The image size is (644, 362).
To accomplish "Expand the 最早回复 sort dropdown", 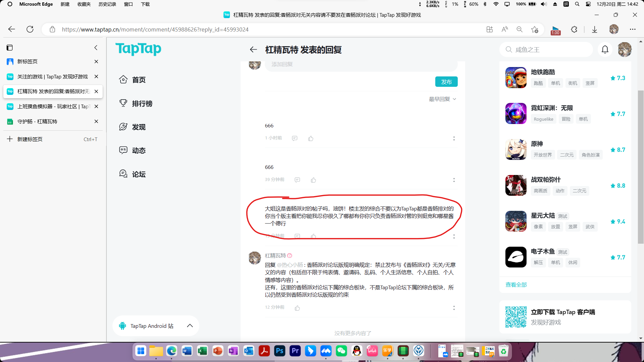I will coord(442,99).
